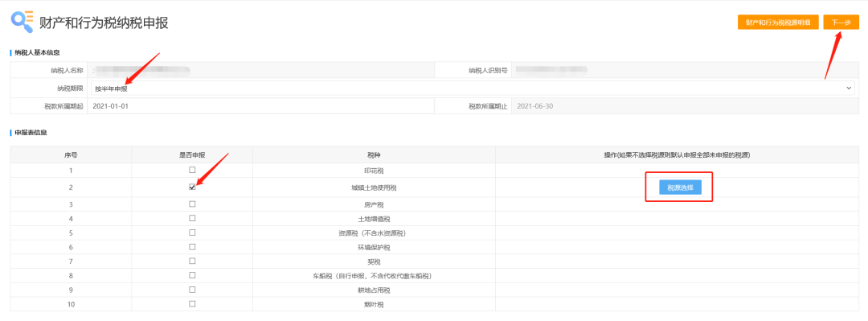Image resolution: width=868 pixels, height=321 pixels.
Task: Click the 下一步 button
Action: click(841, 23)
